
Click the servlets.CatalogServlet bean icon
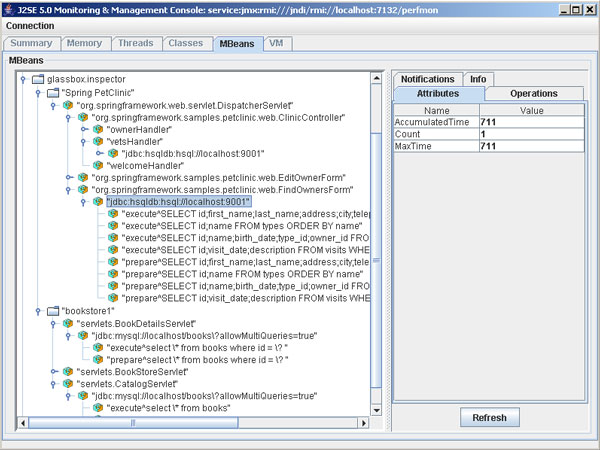click(x=68, y=383)
